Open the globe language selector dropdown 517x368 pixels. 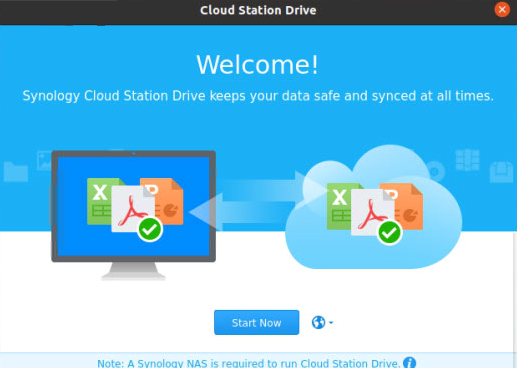coord(322,322)
